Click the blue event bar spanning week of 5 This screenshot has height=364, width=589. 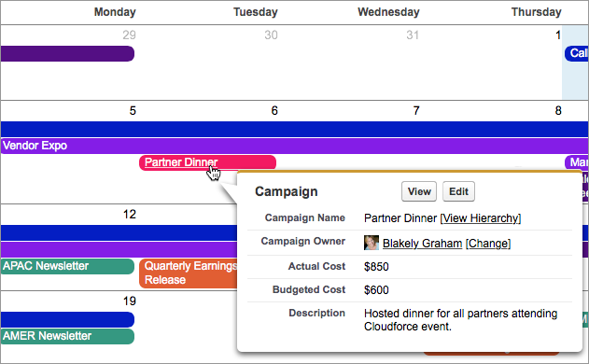tap(294, 129)
